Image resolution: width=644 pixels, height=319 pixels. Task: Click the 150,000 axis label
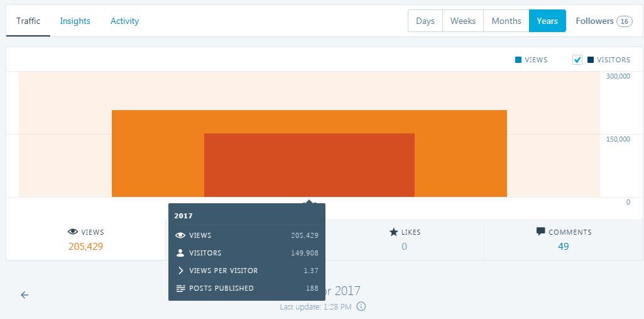click(x=618, y=139)
